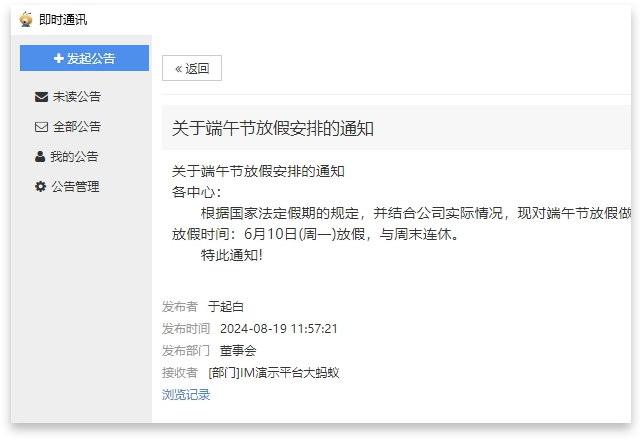643x441 pixels.
Task: Click the person icon beside 我的公告
Action: (x=40, y=156)
